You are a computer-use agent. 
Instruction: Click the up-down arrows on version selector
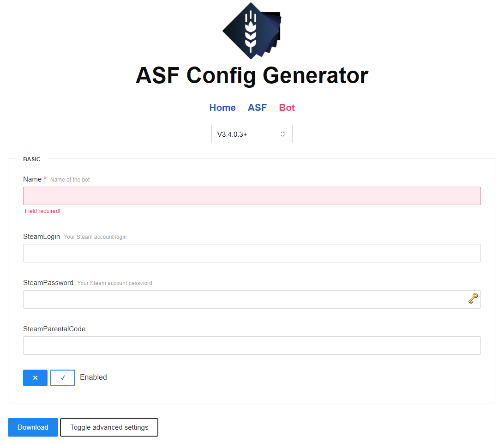point(282,134)
